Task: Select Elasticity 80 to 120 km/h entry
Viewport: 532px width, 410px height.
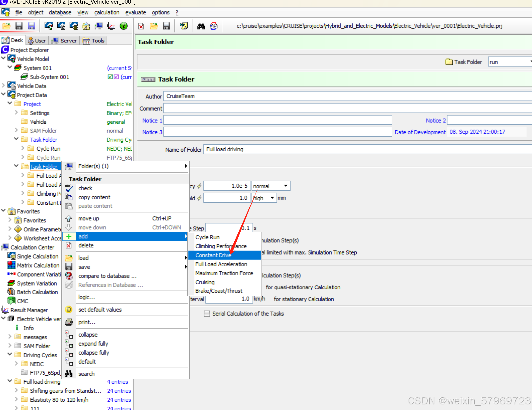Action: click(x=59, y=400)
